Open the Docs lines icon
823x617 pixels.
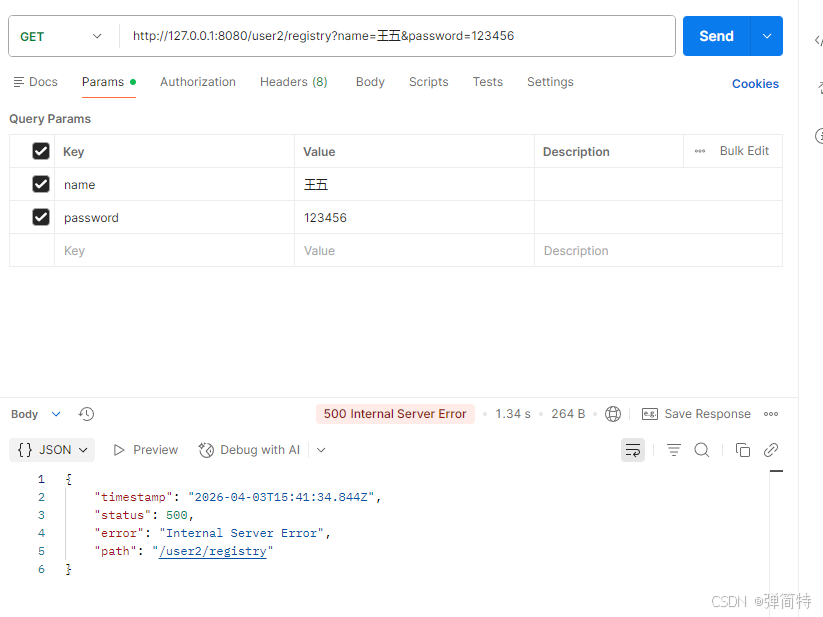(x=18, y=82)
